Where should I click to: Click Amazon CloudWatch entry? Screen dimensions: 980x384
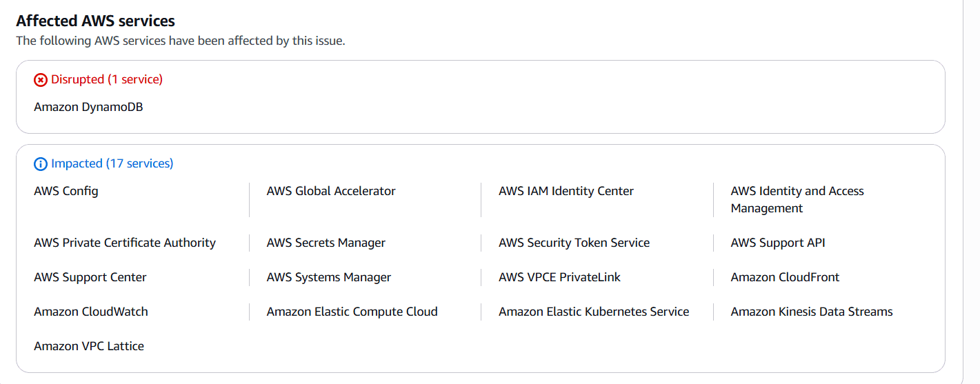click(x=91, y=312)
